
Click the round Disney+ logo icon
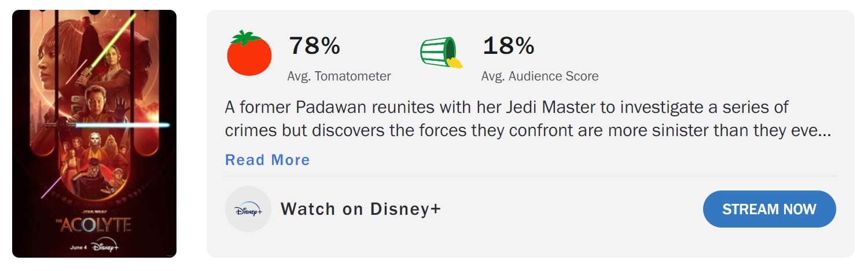(248, 209)
